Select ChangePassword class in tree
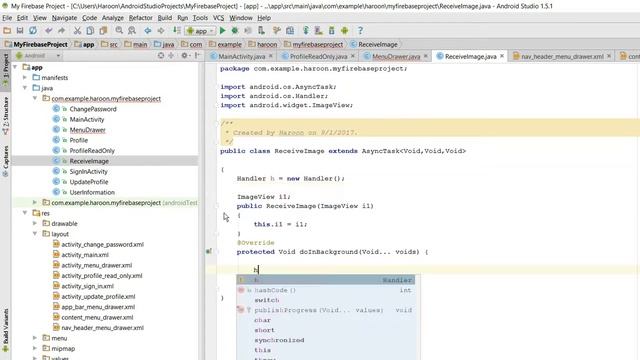 click(93, 109)
